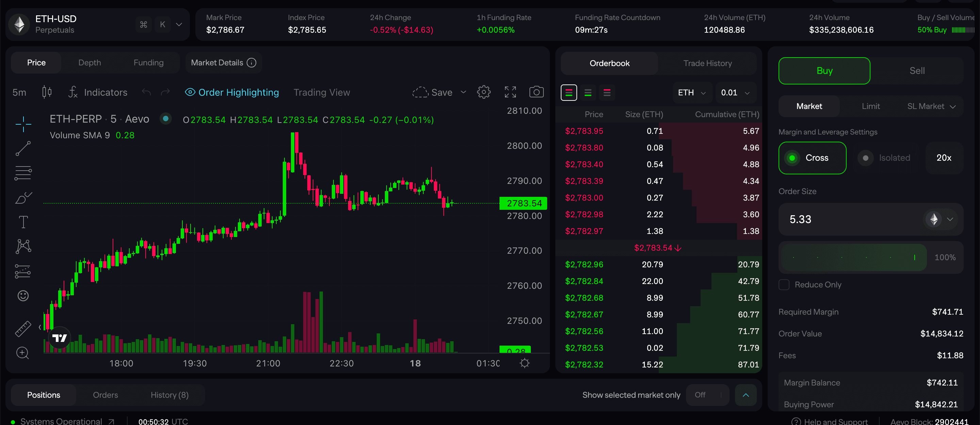Toggle the chart status dot indicator
The image size is (980, 425).
point(165,119)
